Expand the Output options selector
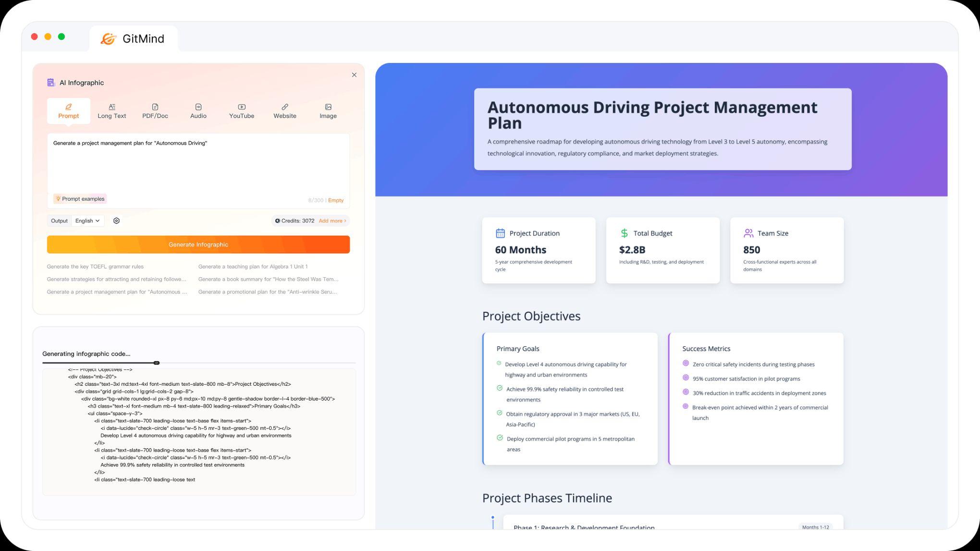The image size is (980, 551). click(x=59, y=220)
